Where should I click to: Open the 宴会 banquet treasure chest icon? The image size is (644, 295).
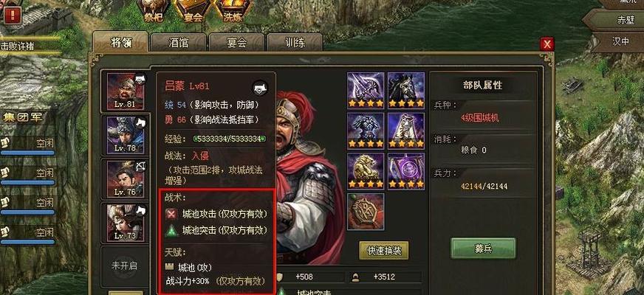click(193, 10)
